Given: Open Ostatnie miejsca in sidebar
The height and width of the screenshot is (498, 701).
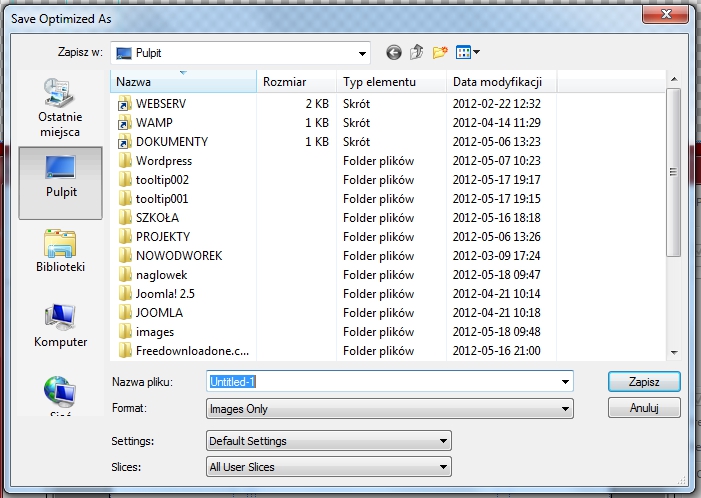Looking at the screenshot, I should (60, 108).
